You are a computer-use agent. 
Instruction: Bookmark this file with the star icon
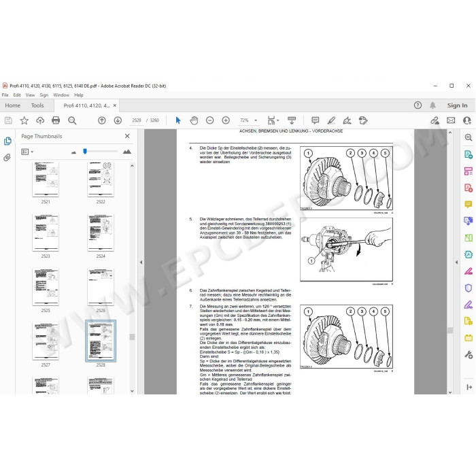pyautogui.click(x=24, y=120)
